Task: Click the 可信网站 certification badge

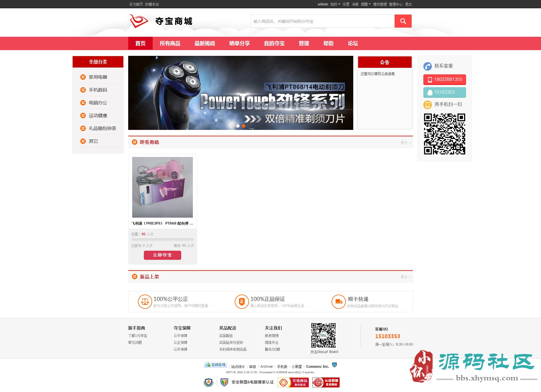Action: [293, 382]
